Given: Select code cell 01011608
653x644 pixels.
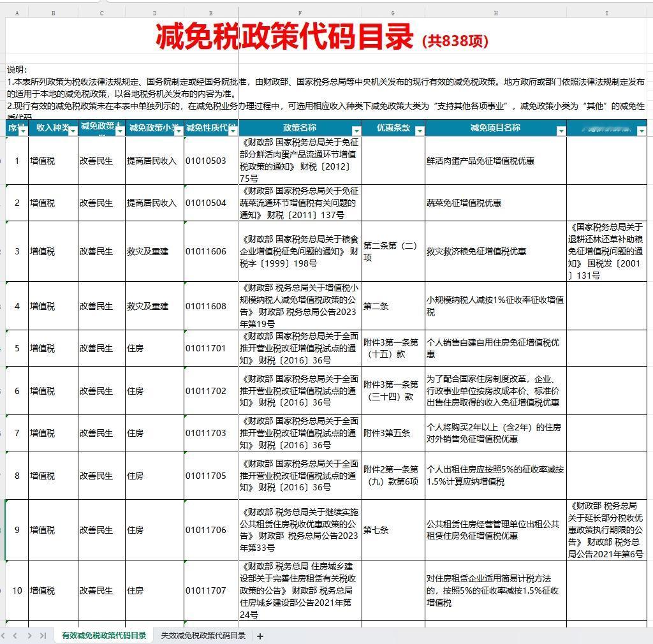Looking at the screenshot, I should coord(211,306).
